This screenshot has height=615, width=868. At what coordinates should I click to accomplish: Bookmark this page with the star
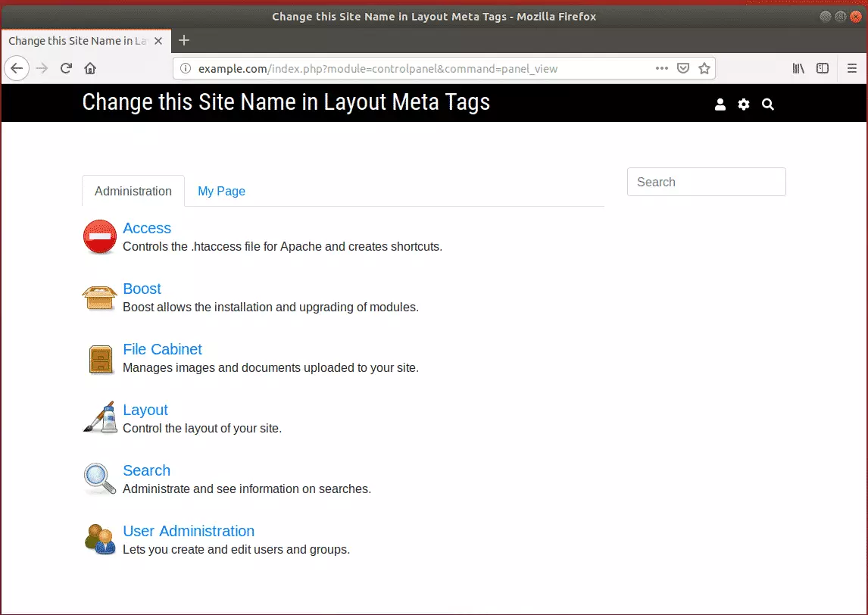pos(704,68)
